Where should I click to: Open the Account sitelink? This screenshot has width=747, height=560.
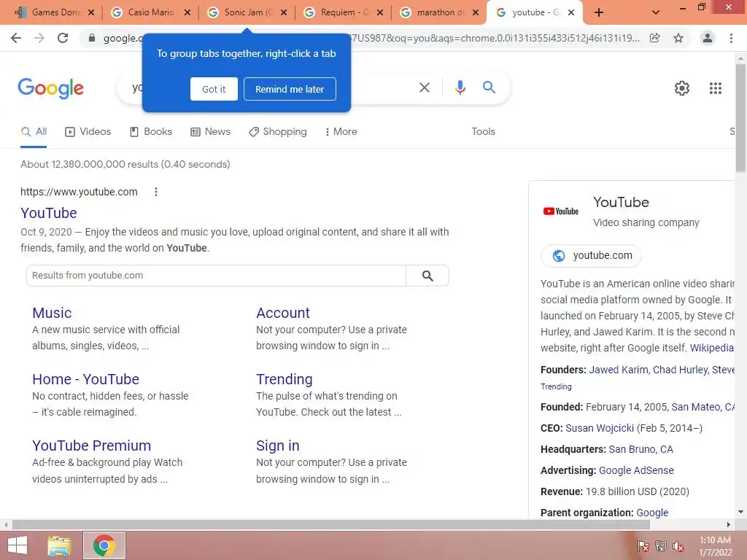[x=283, y=313]
